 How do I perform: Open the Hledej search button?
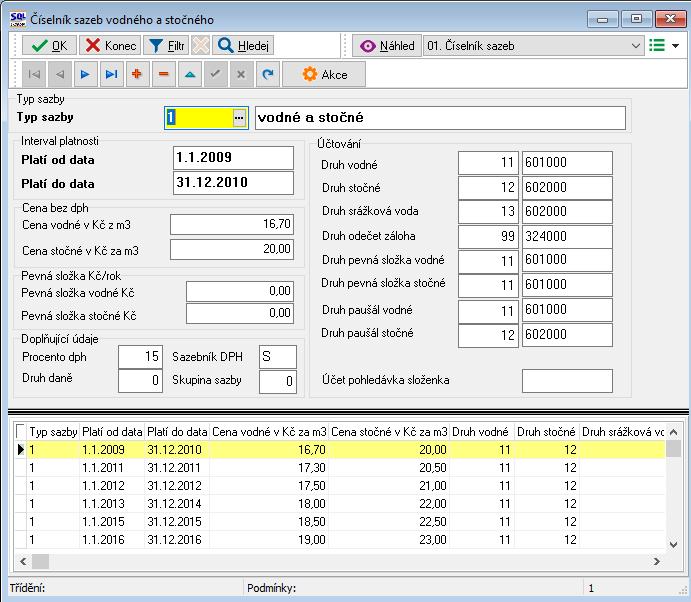click(x=243, y=45)
